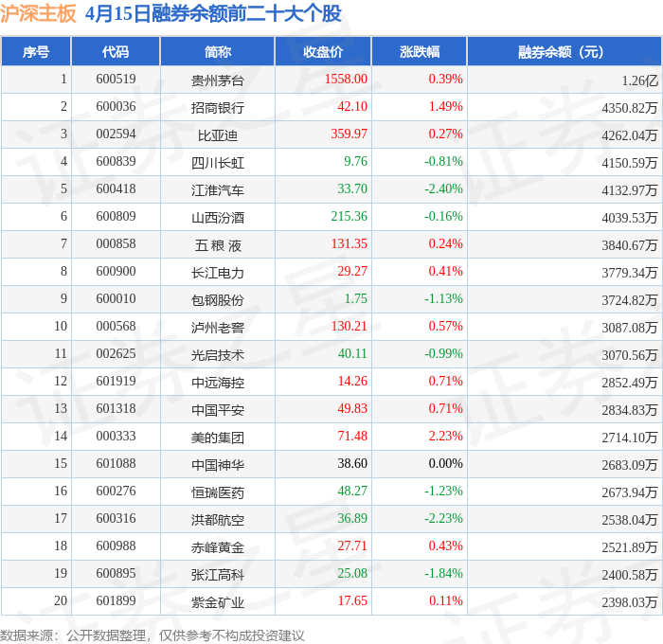Click the 代码 column header
Image resolution: width=663 pixels, height=644 pixels.
click(x=116, y=51)
